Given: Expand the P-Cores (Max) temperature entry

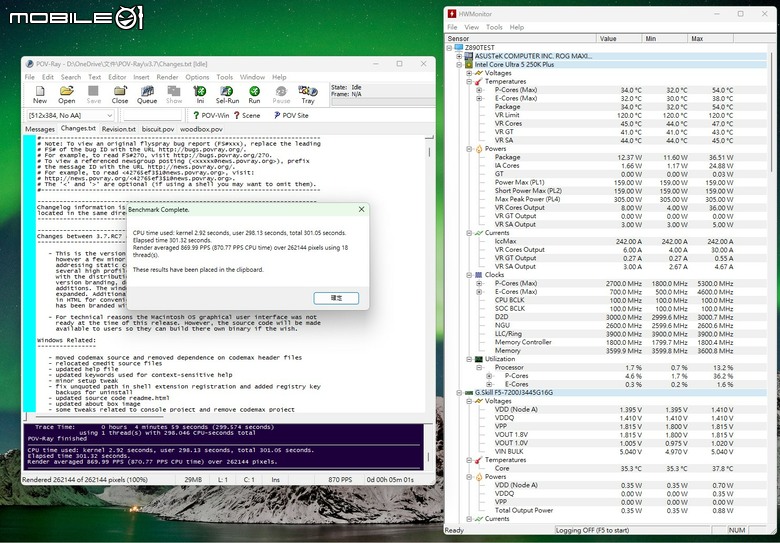Looking at the screenshot, I should 479,90.
